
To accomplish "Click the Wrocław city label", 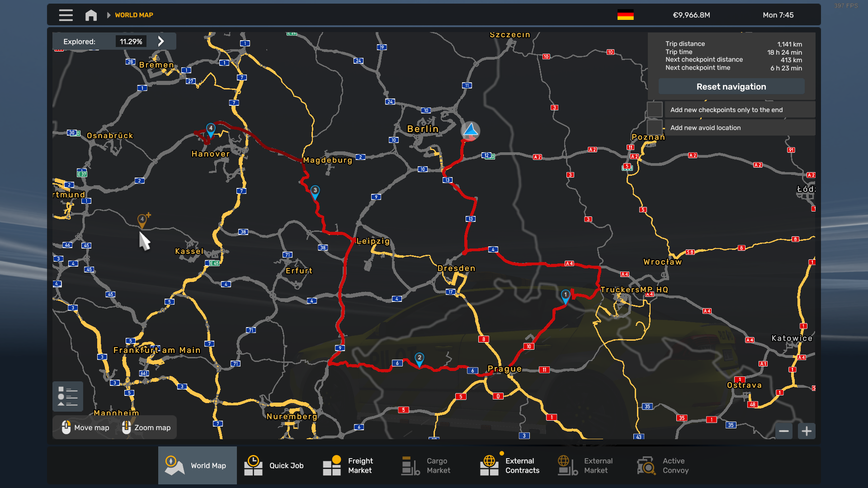I will click(662, 262).
